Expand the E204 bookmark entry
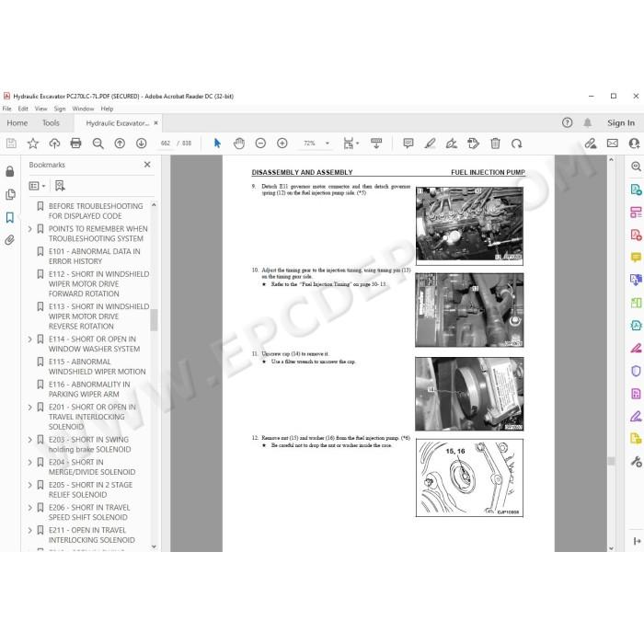 [x=30, y=462]
